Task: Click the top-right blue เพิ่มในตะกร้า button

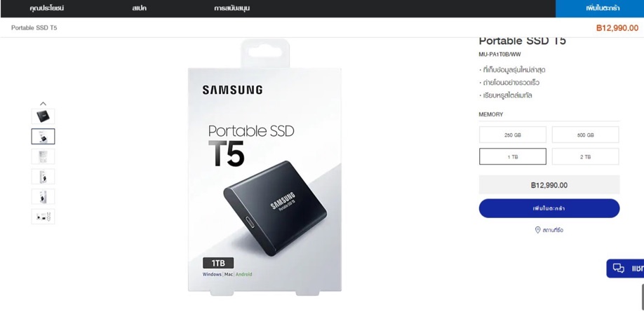Action: [600, 8]
